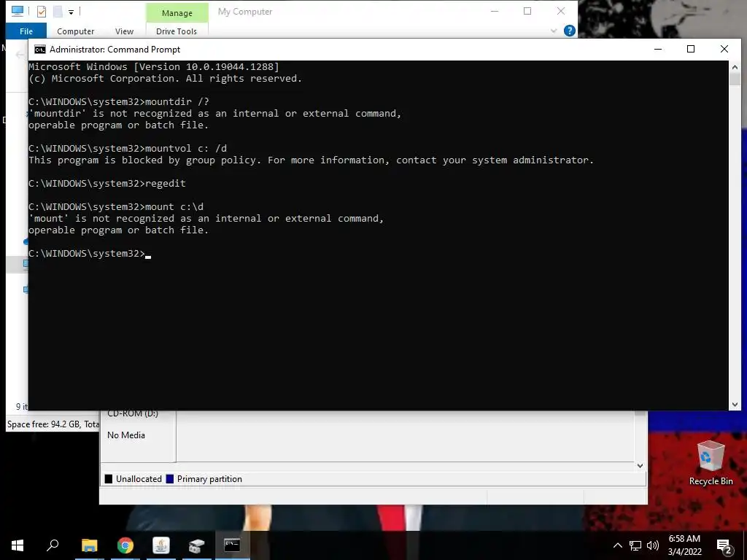Click Disk Management scrollbar down arrow
The height and width of the screenshot is (560, 747).
(x=640, y=466)
